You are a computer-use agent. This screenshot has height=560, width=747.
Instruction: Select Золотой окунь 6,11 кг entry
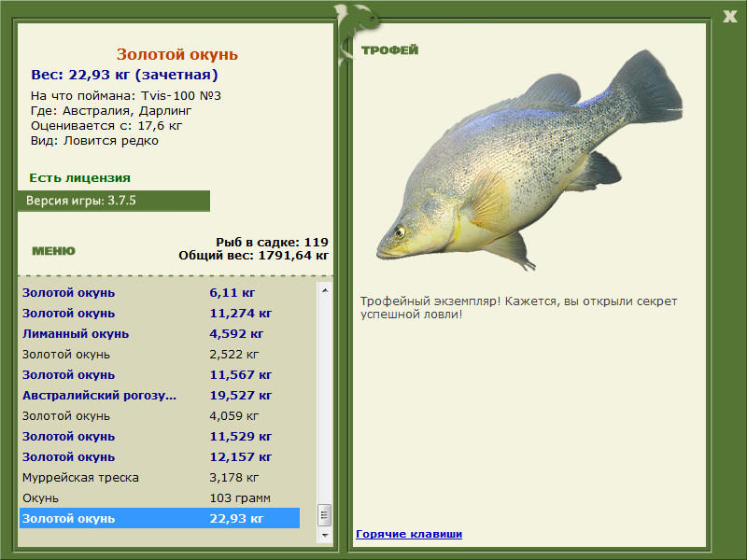coord(159,292)
